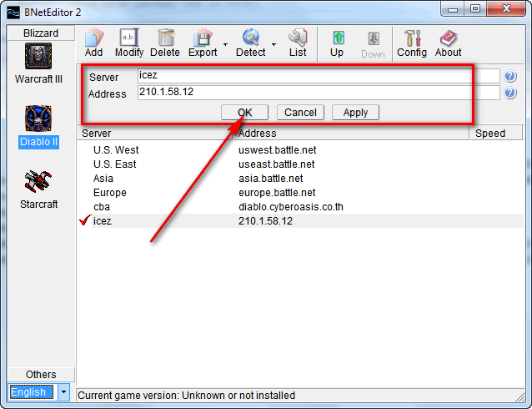Open Config tools icon

pyautogui.click(x=412, y=38)
